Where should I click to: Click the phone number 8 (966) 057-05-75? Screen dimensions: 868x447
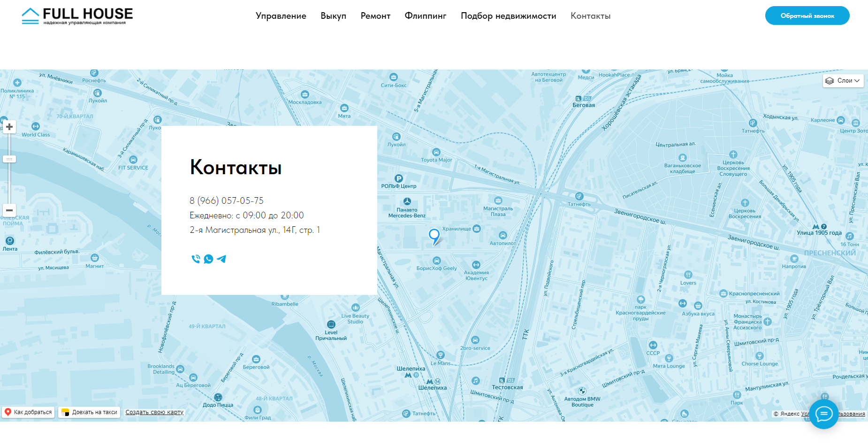point(226,200)
